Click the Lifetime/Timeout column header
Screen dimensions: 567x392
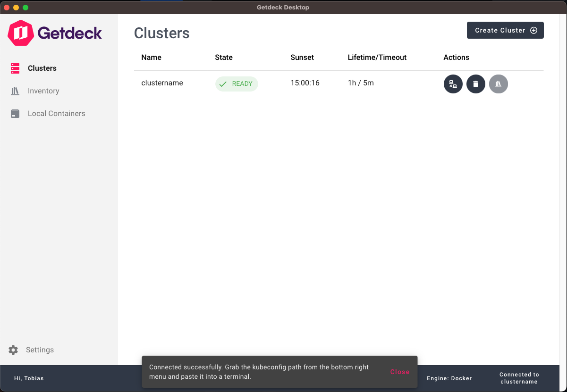click(377, 58)
